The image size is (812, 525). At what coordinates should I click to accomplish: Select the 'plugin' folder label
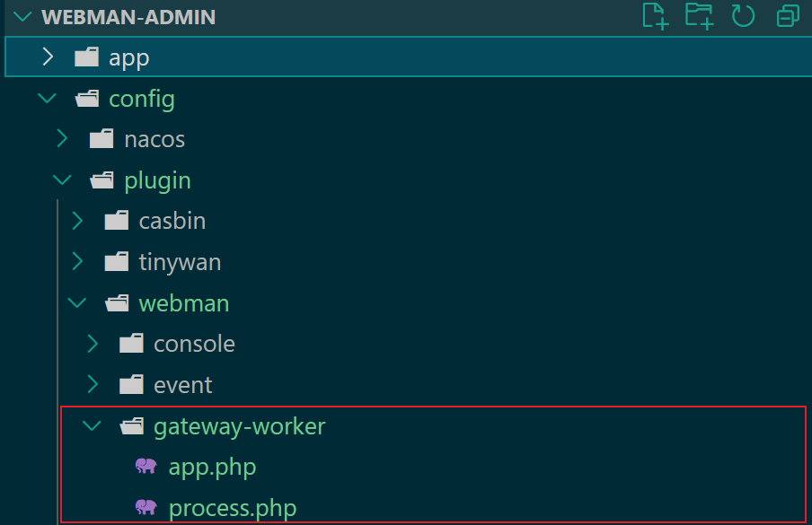tap(157, 180)
